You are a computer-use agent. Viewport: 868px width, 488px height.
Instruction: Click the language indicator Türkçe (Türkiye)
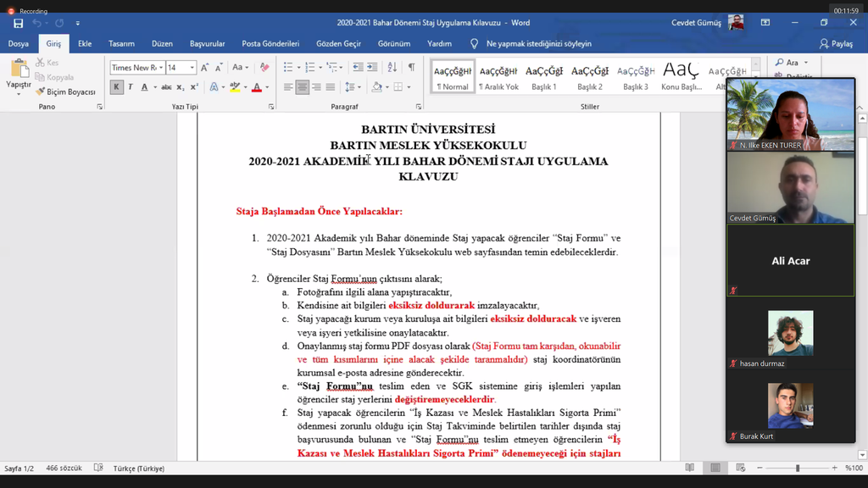(139, 468)
